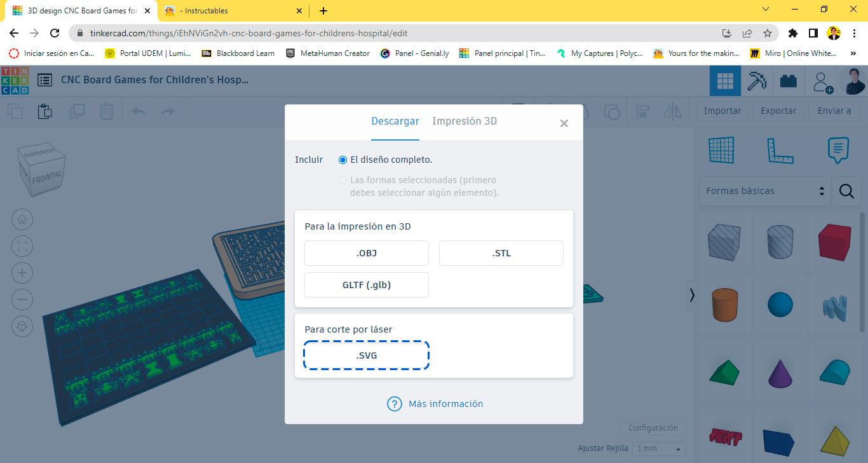
Task: Select the Descargar tab
Action: tap(395, 121)
